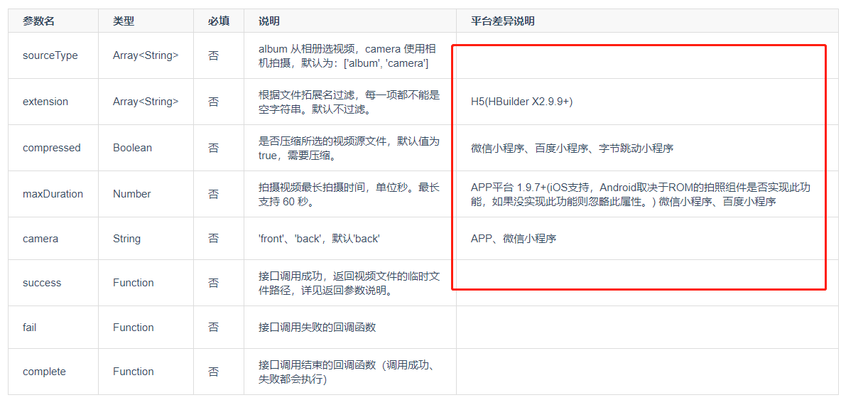Select the camera parameter name cell

coord(40,239)
